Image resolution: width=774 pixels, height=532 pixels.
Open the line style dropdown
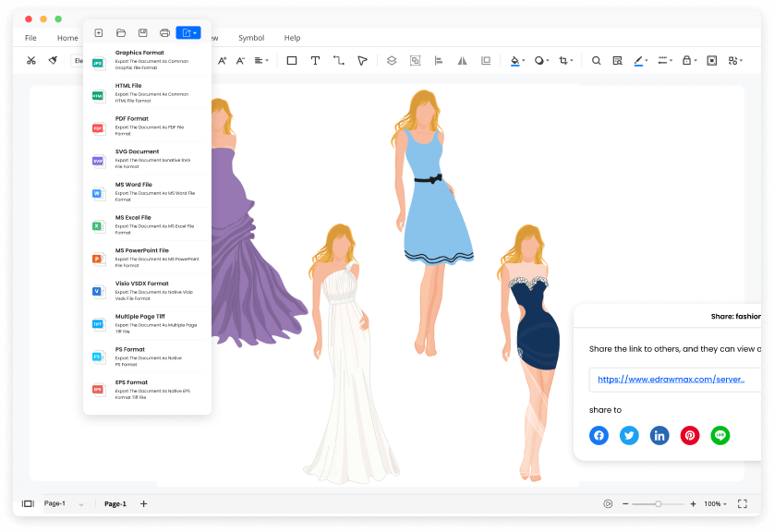coord(665,61)
